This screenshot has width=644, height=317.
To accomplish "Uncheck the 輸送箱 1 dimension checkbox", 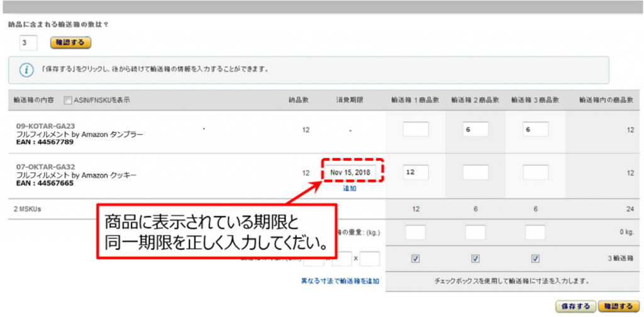I will 415,259.
